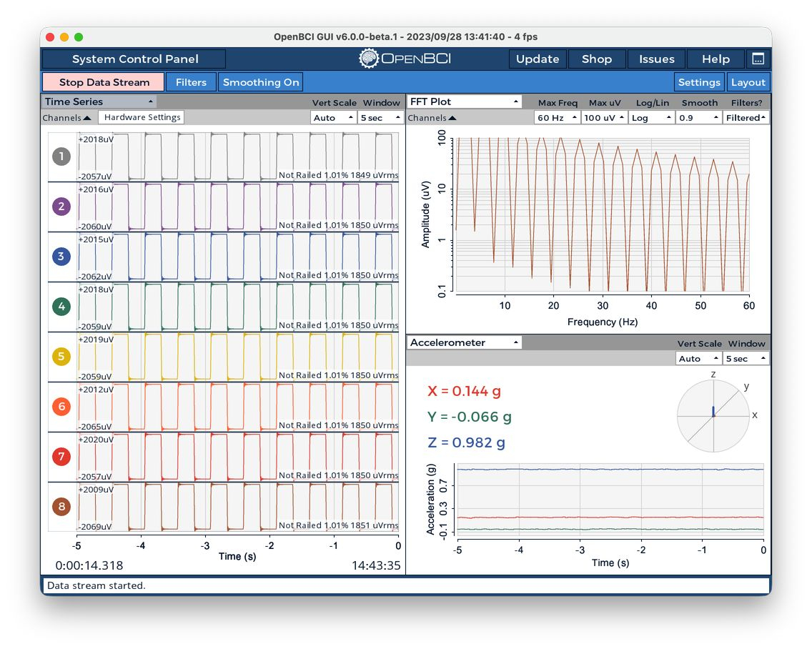812x649 pixels.
Task: Expand the Log/Lin selector in FFT Plot
Action: click(651, 117)
